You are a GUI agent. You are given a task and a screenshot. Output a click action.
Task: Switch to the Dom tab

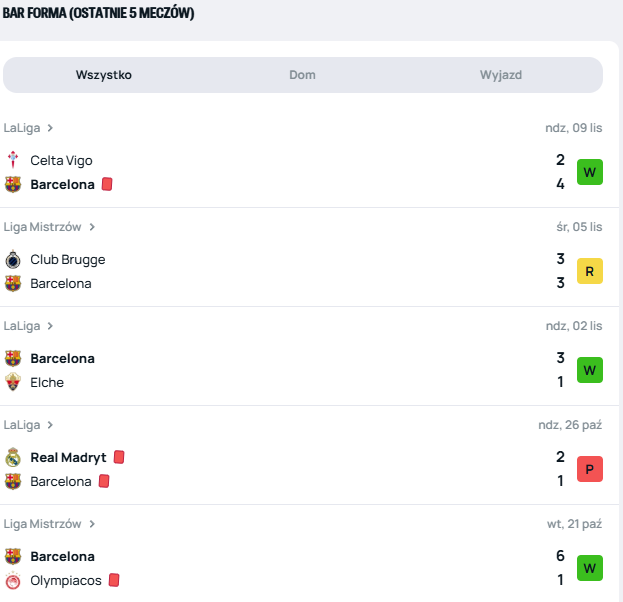[x=303, y=75]
